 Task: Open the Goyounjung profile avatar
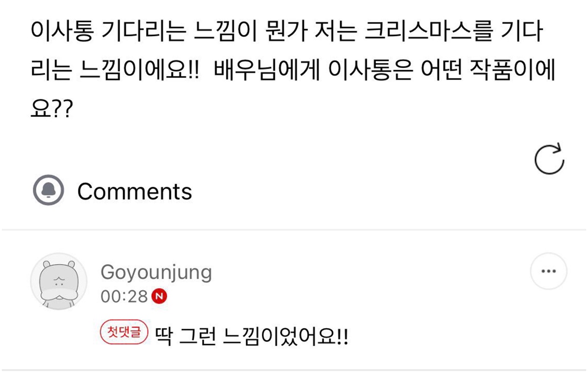tap(59, 282)
